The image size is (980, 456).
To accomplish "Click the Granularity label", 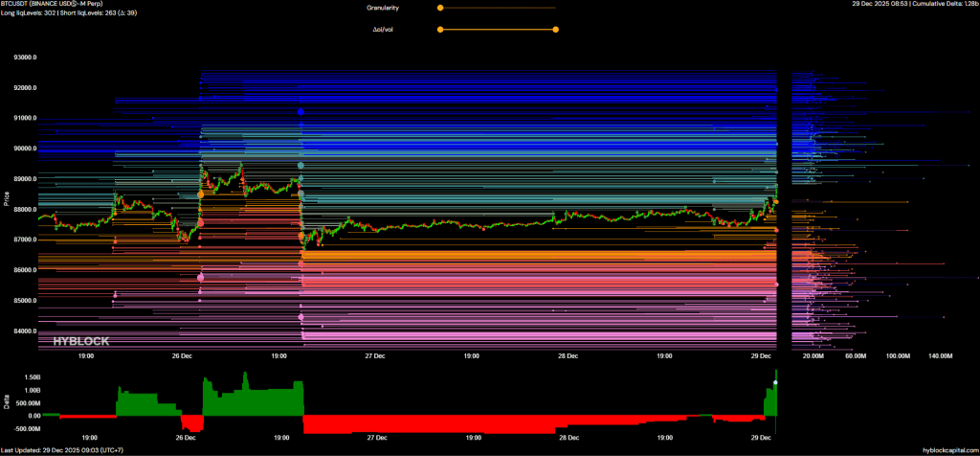I will (383, 8).
